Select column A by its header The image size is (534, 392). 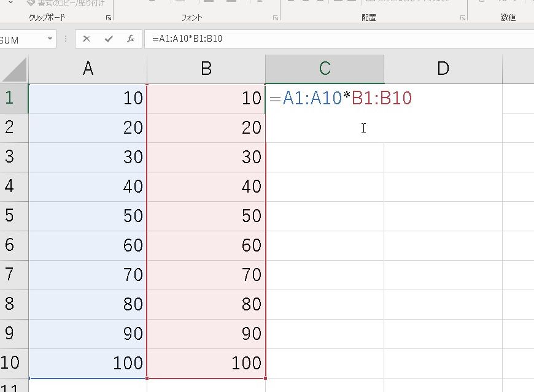(x=88, y=69)
